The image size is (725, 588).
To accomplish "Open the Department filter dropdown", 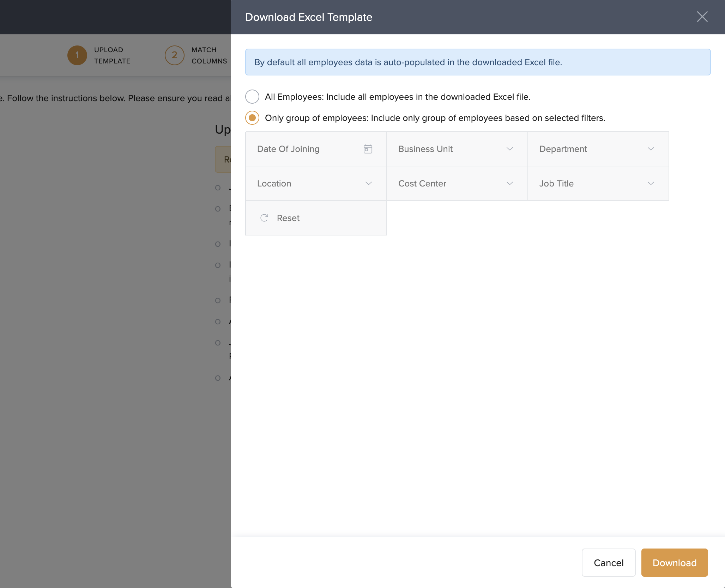I will [x=598, y=149].
